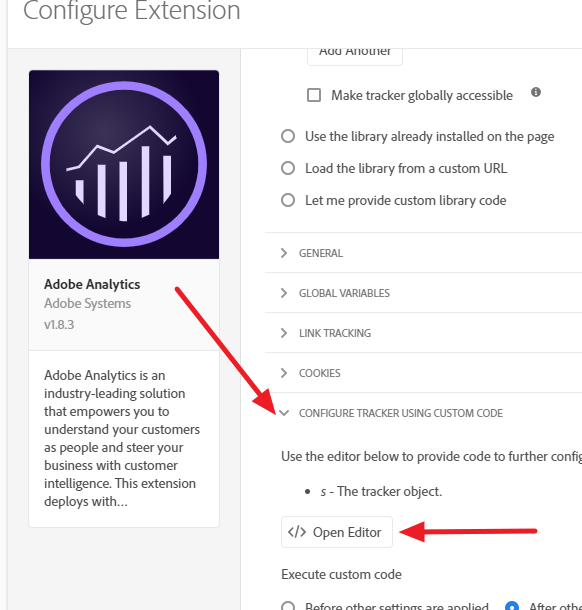Collapse Configure Tracker Using Custom Code chevron
Image resolution: width=582 pixels, height=610 pixels.
284,413
